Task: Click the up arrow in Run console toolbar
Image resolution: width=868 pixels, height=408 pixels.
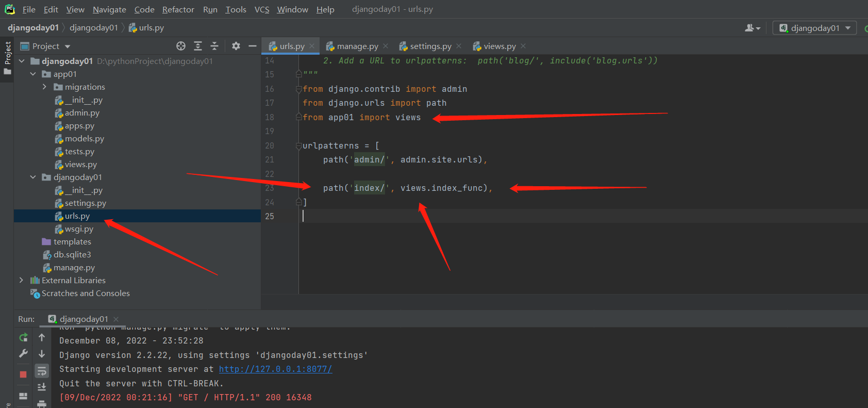Action: (42, 337)
